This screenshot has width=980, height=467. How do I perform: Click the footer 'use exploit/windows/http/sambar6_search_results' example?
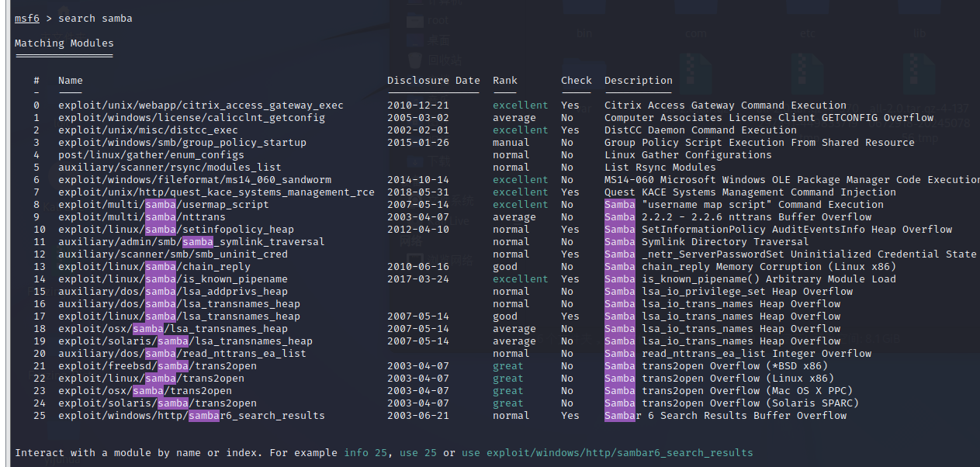tap(608, 452)
